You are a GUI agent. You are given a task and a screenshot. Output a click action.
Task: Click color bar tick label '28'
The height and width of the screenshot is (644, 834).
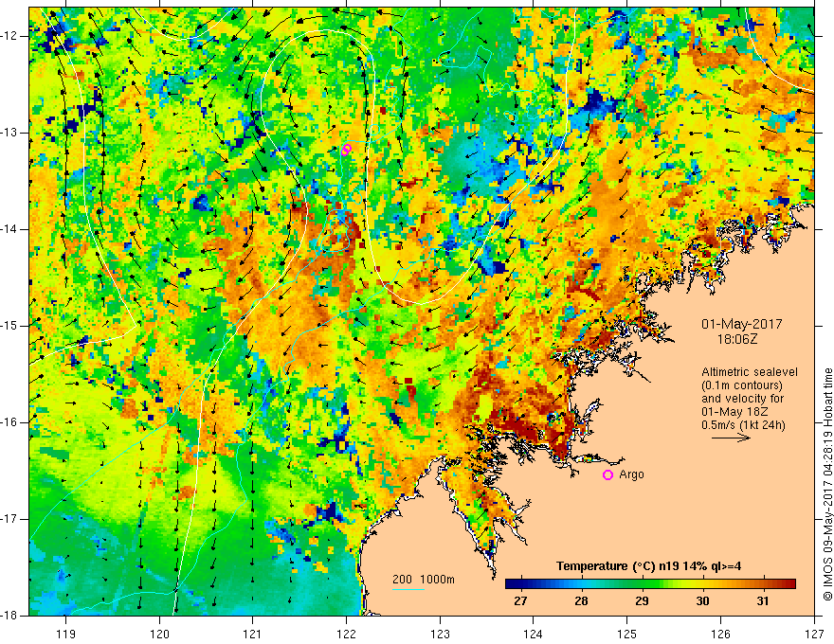click(581, 601)
